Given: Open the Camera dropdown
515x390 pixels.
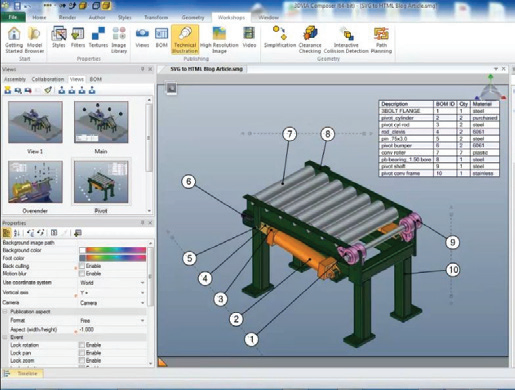Looking at the screenshot, I should click(x=143, y=303).
